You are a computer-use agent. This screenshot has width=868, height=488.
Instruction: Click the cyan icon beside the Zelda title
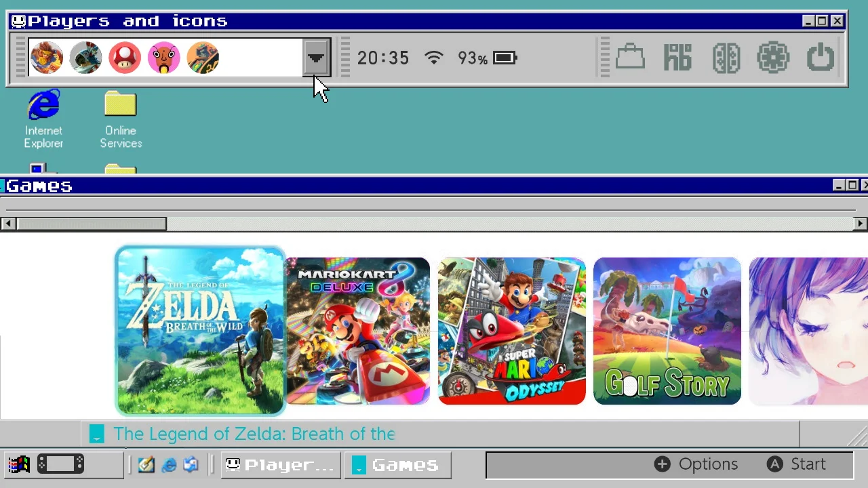coord(97,434)
